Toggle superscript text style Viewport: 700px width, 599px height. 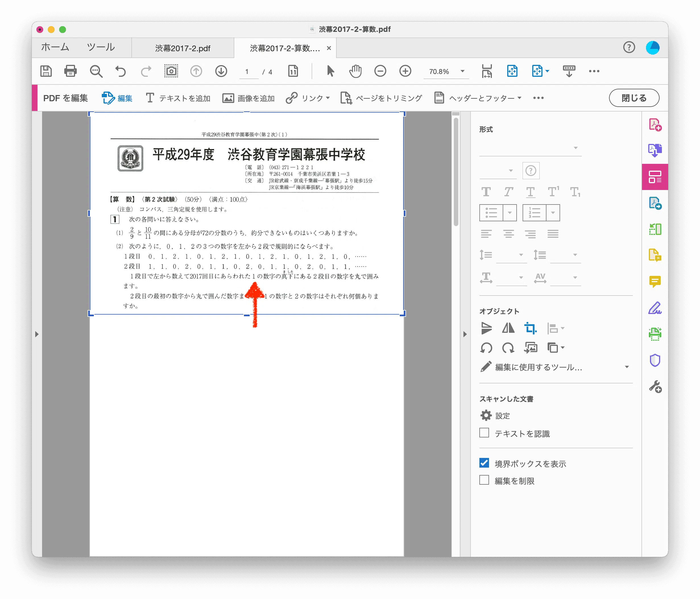point(553,192)
